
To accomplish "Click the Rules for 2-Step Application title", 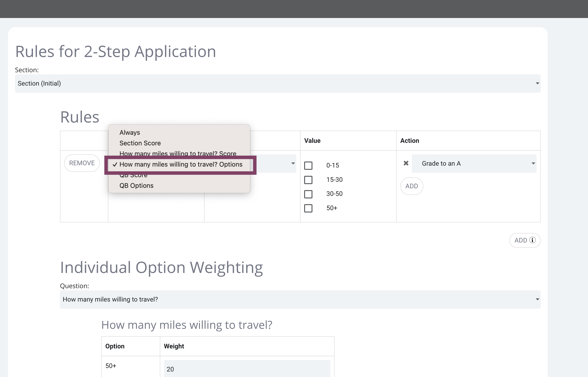I will tap(116, 51).
